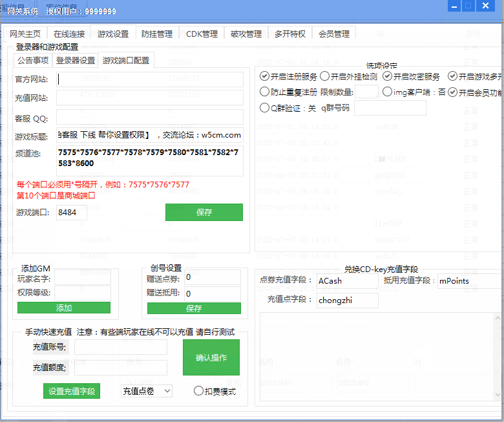Click the 官方网站 input field
The height and width of the screenshot is (422, 504).
click(x=150, y=79)
